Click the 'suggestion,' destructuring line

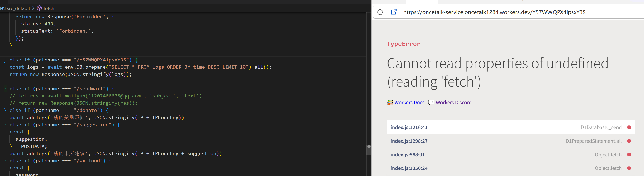(31, 139)
